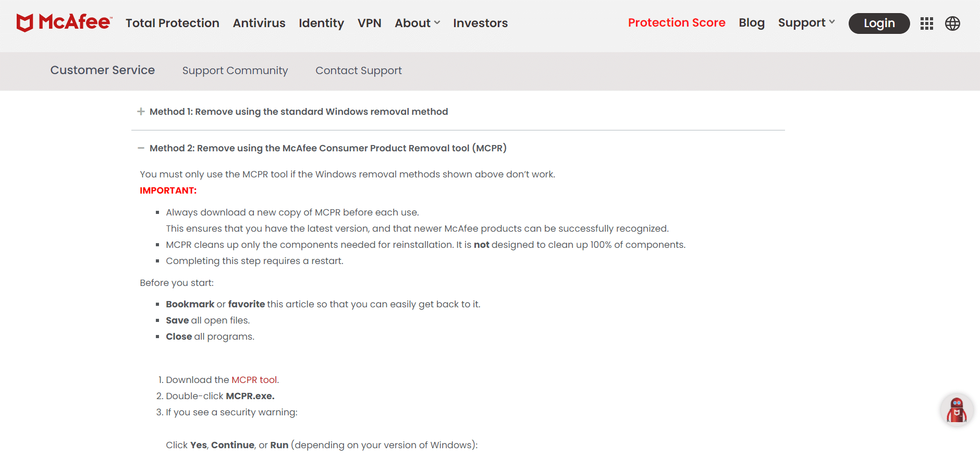Open the VPN page
Image resolution: width=980 pixels, height=455 pixels.
370,23
